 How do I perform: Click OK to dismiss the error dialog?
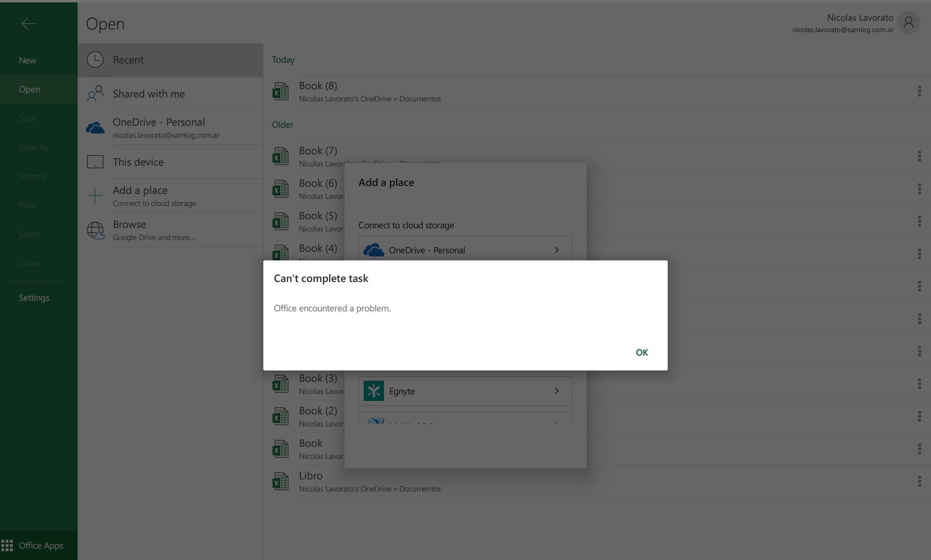[642, 352]
